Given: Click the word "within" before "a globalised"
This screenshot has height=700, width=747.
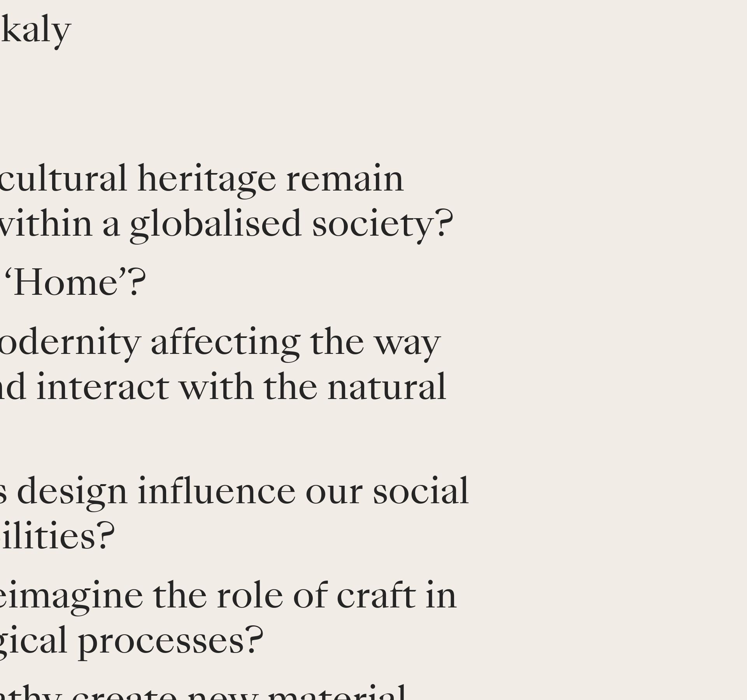Looking at the screenshot, I should 46,224.
